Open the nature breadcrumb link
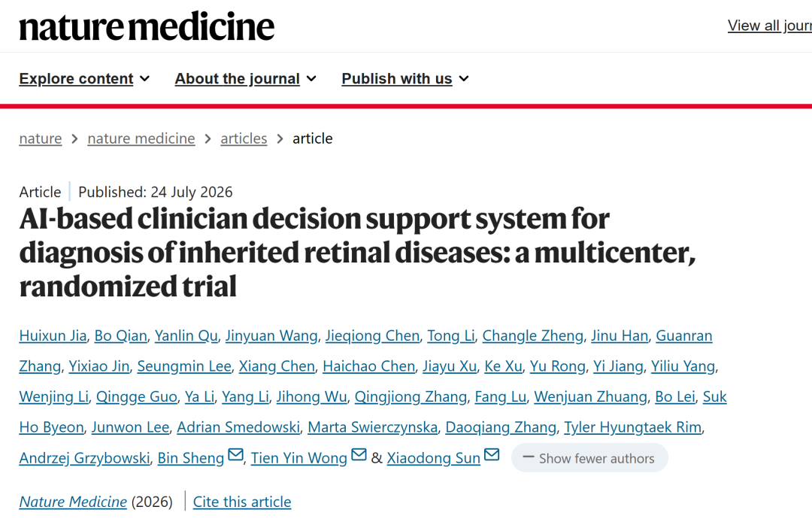The image size is (812, 525). pyautogui.click(x=41, y=138)
